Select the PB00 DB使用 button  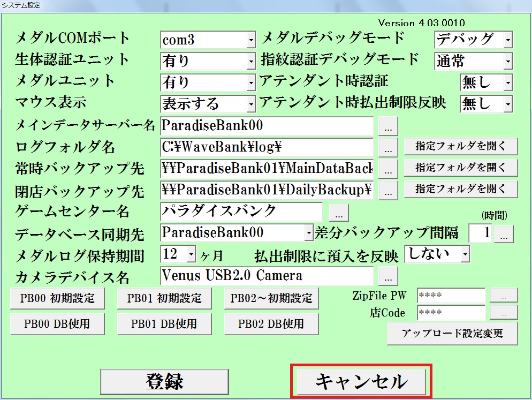point(57,324)
